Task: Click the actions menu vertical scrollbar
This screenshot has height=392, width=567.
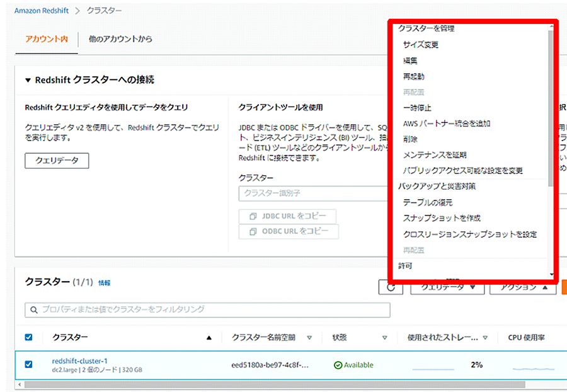Action: pos(551,108)
